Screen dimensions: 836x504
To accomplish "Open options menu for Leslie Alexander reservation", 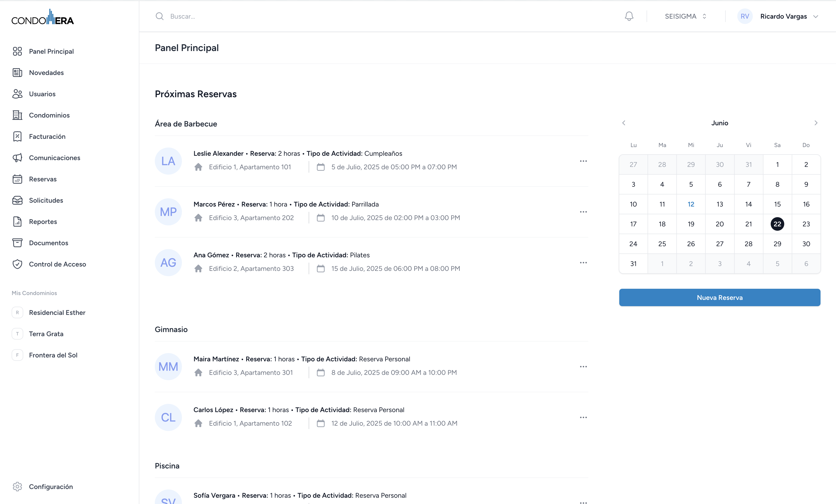I will (583, 161).
